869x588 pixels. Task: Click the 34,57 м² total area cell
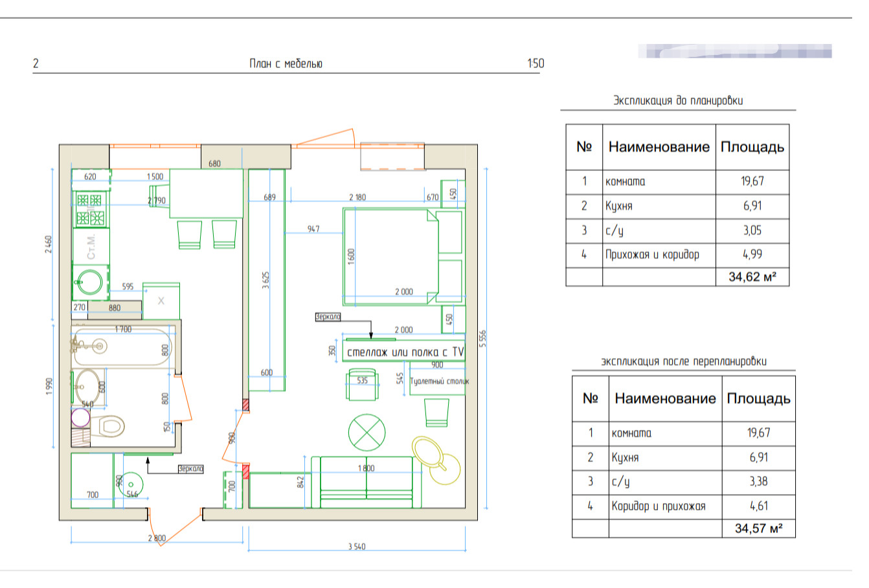[x=758, y=528]
